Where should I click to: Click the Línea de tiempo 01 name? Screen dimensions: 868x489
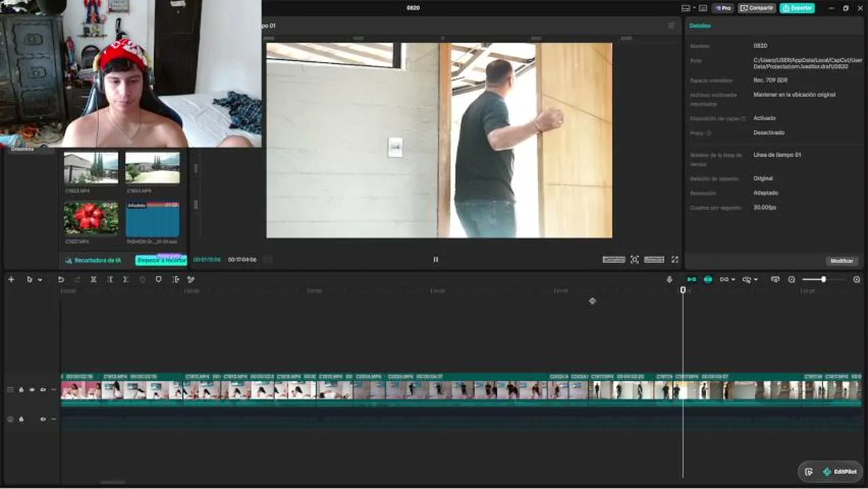(x=777, y=155)
